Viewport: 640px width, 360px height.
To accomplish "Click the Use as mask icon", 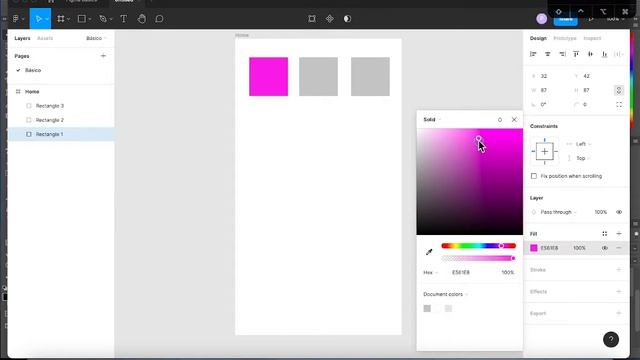I will (347, 19).
